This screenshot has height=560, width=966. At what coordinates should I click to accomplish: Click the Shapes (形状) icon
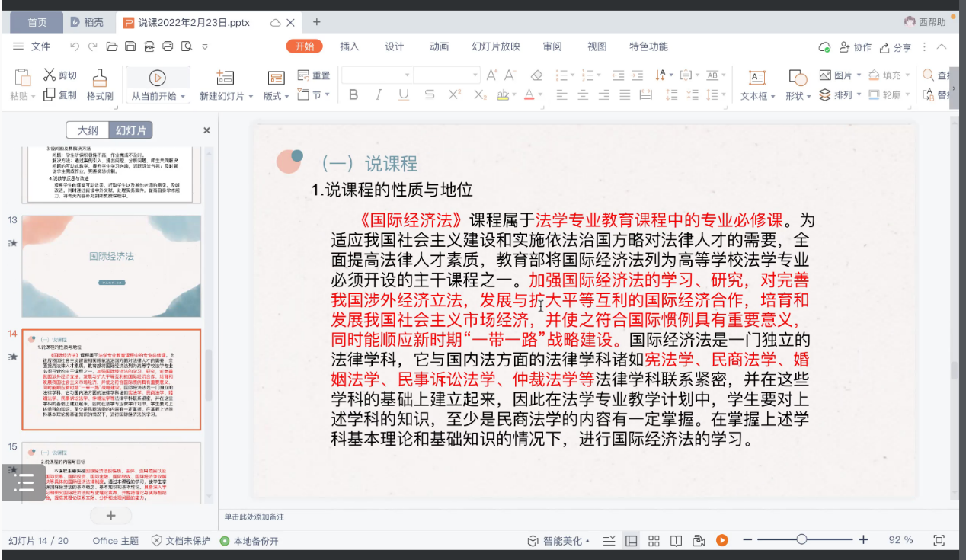(797, 78)
